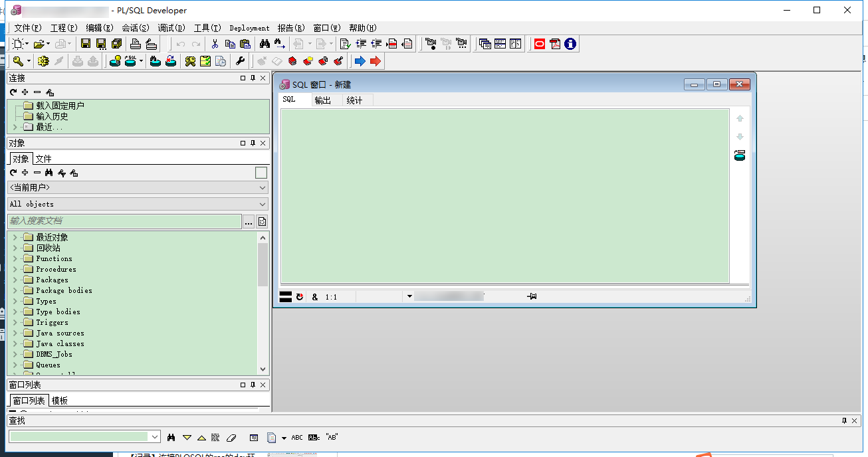The image size is (868, 457).
Task: Switch to the 统计 tab in SQL window
Action: pos(355,100)
